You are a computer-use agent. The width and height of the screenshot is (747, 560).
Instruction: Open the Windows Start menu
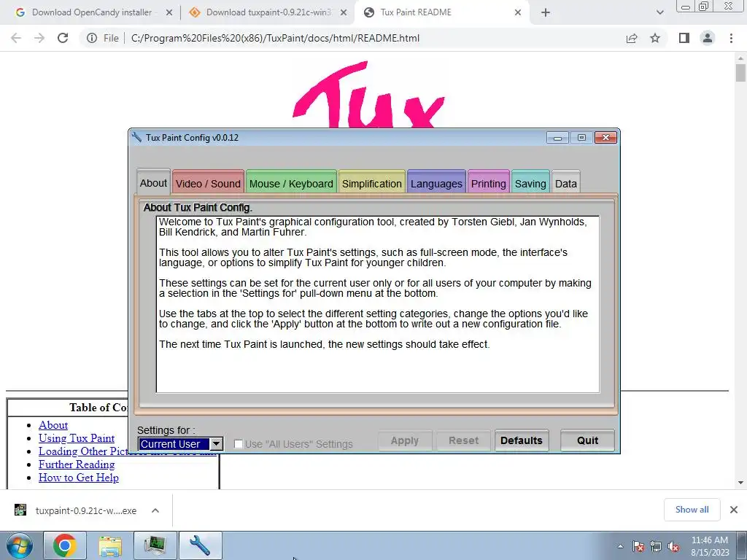tap(19, 545)
